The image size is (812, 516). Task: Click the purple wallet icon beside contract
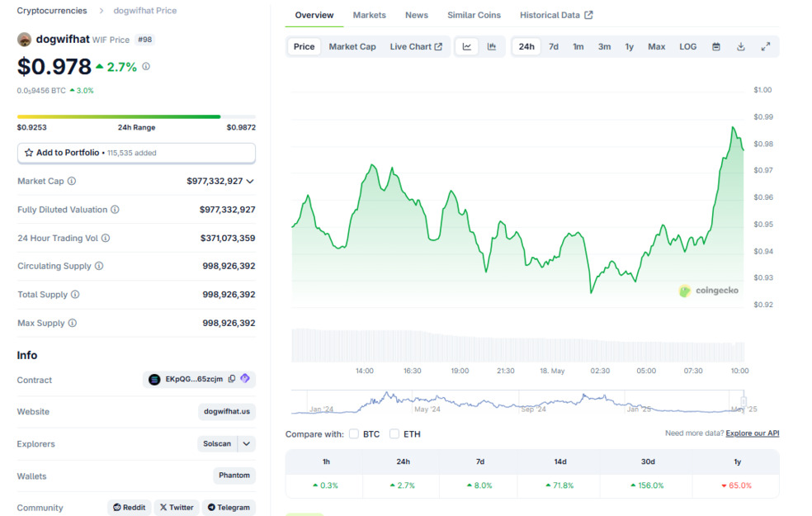245,379
